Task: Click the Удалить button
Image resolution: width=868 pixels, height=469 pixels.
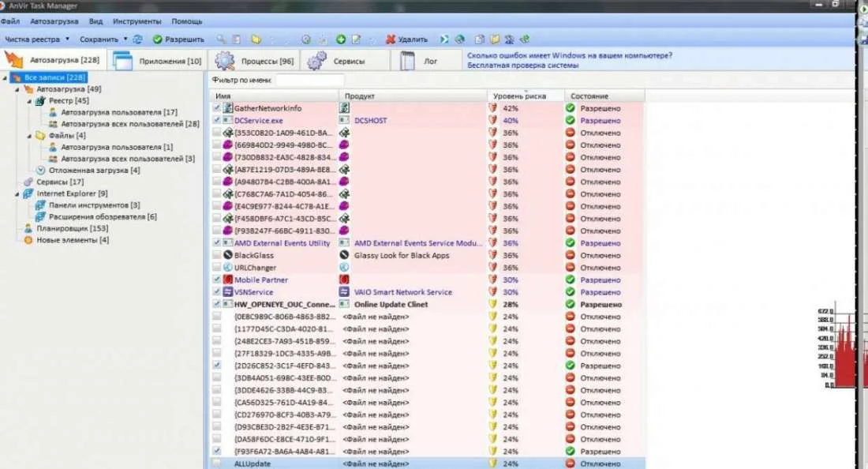Action: pos(407,39)
